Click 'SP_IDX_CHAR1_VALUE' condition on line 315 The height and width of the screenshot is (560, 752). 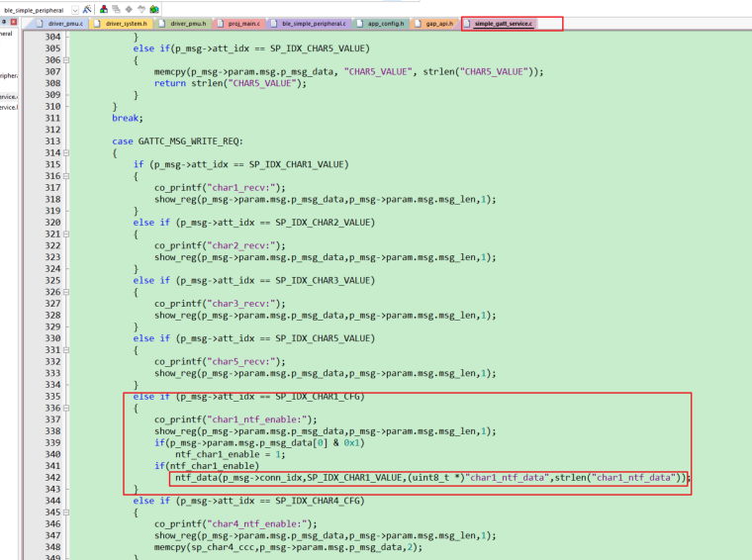pos(297,164)
